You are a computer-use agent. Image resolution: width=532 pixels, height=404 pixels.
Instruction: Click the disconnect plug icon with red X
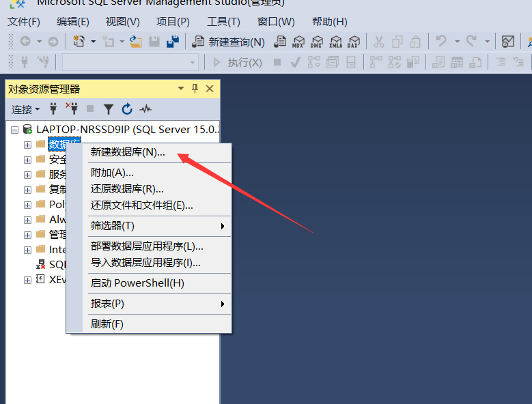pos(72,109)
